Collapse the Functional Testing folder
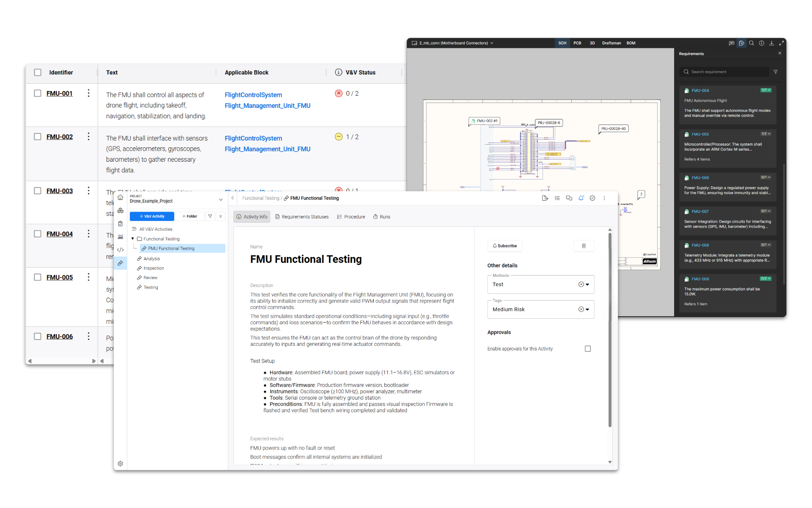Screen dimensions: 812x508 (132, 239)
